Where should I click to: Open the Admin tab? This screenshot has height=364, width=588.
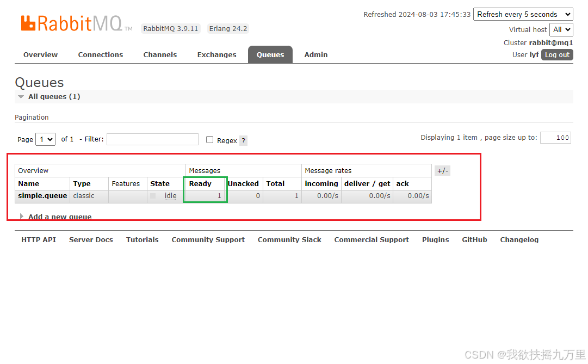315,55
